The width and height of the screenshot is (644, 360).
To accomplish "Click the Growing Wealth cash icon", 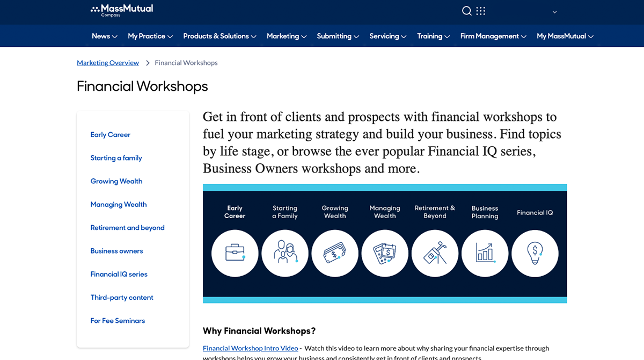I will (x=335, y=253).
